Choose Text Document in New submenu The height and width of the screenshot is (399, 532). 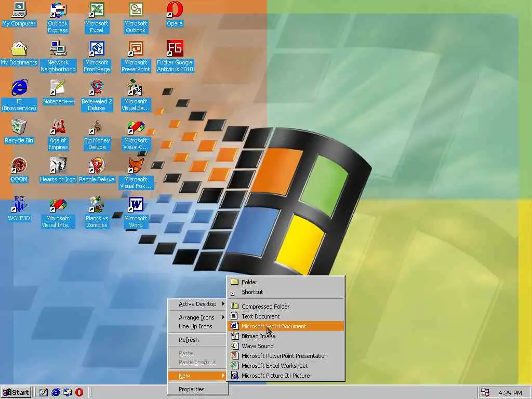(x=286, y=316)
